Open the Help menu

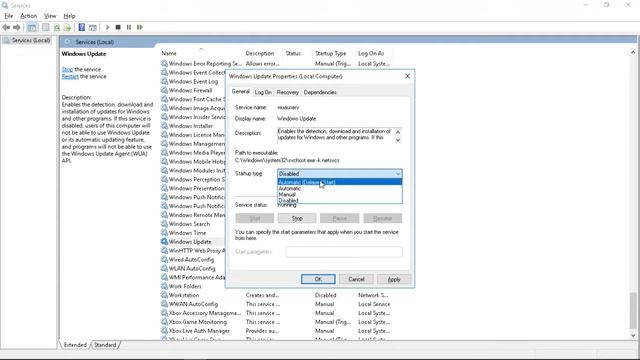[69, 16]
